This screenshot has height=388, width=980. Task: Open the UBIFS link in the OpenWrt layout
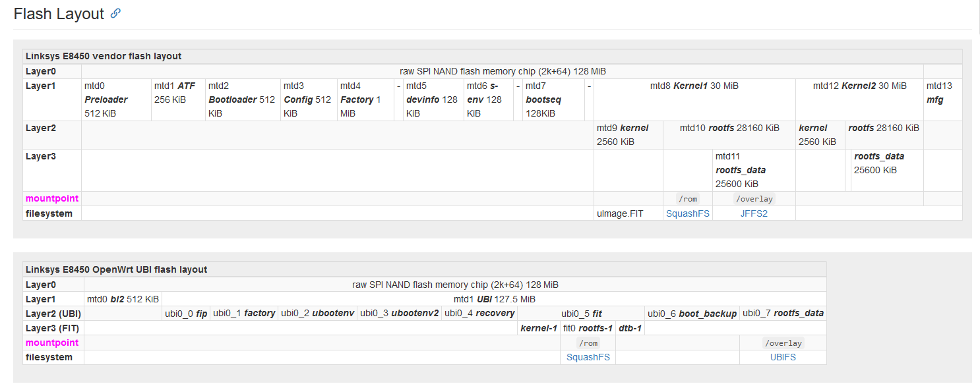[x=783, y=356]
